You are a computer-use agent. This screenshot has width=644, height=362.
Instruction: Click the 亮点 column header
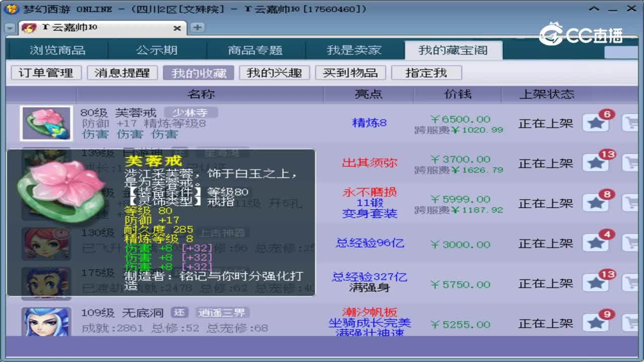[x=369, y=94]
